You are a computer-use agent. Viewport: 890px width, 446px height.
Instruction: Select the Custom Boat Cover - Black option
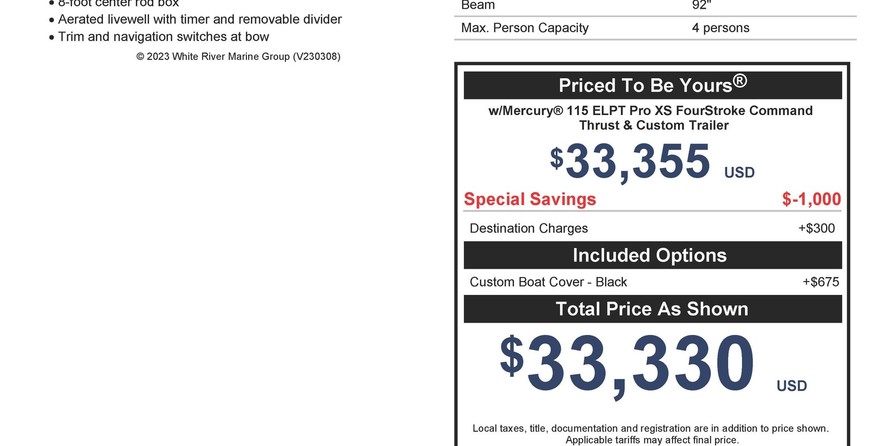pyautogui.click(x=548, y=282)
